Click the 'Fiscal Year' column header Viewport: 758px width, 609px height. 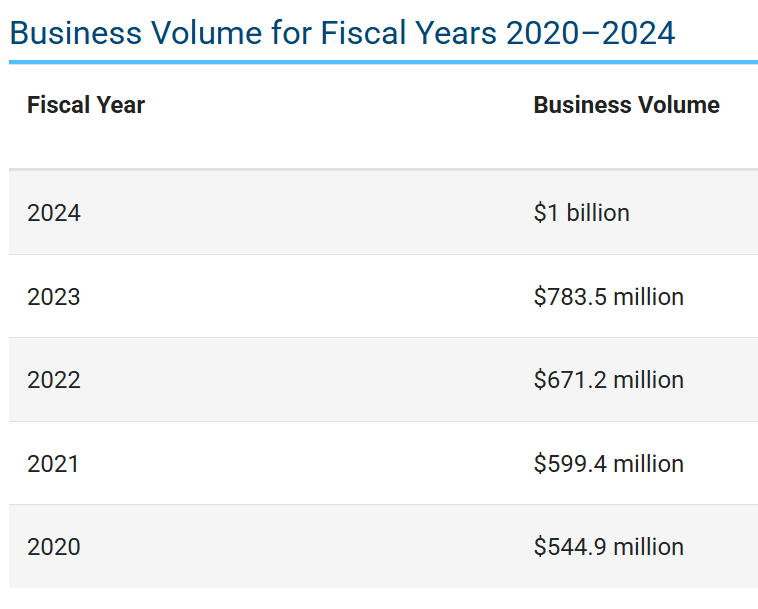[86, 105]
